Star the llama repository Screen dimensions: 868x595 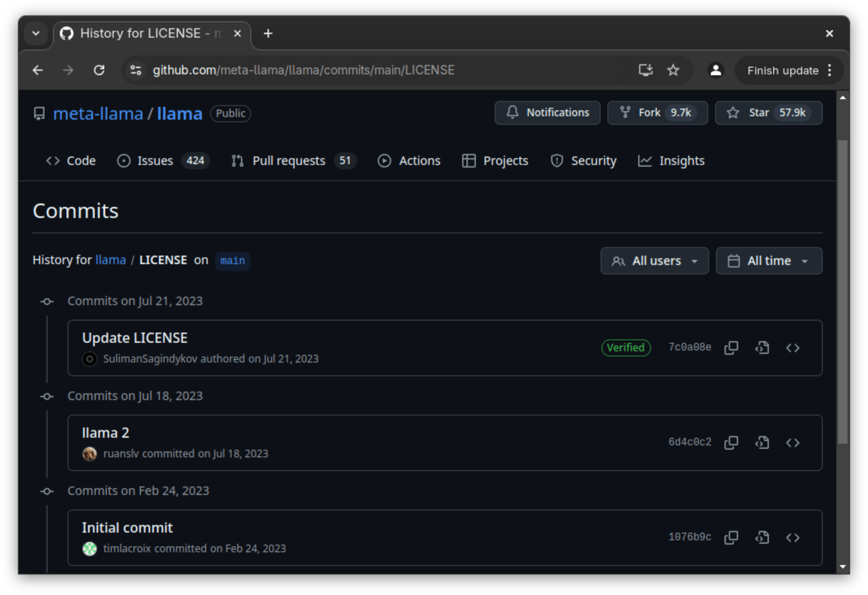click(x=768, y=113)
